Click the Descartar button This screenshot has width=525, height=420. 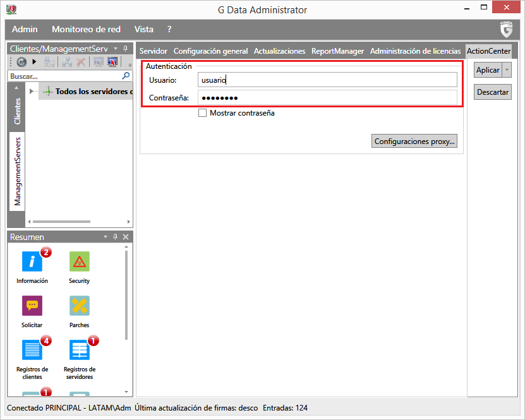(x=492, y=92)
